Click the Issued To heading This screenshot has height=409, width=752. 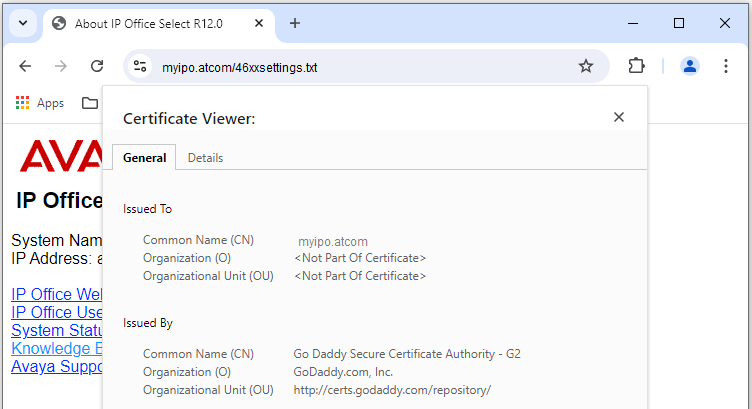[x=147, y=209]
